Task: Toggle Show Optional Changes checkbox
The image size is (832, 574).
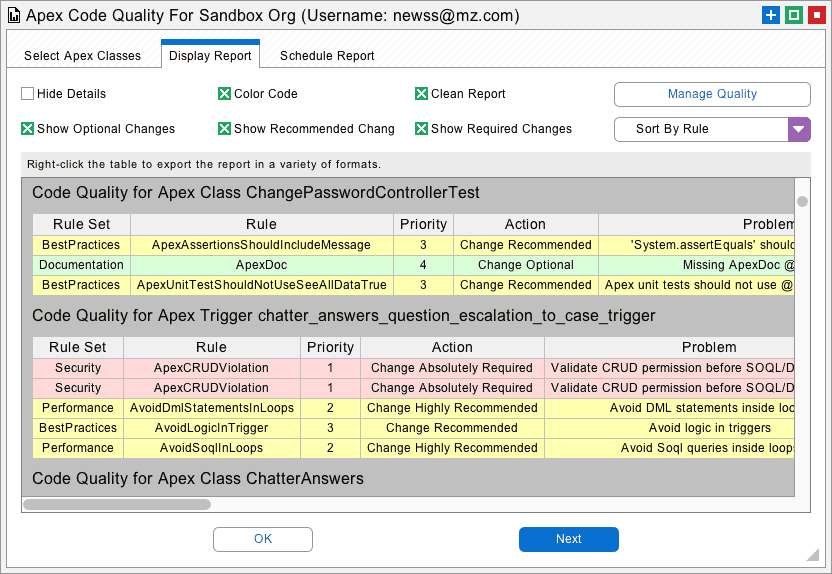Action: click(27, 129)
